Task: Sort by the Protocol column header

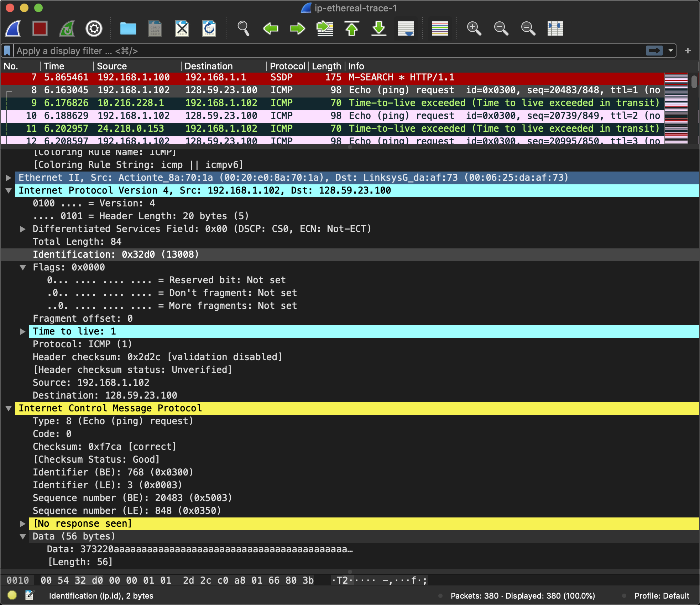Action: (287, 66)
